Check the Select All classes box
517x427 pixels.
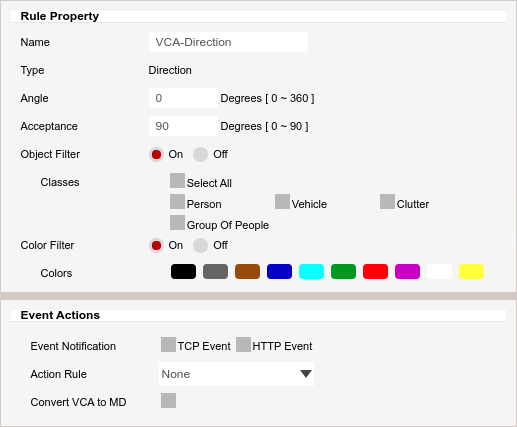(x=177, y=180)
